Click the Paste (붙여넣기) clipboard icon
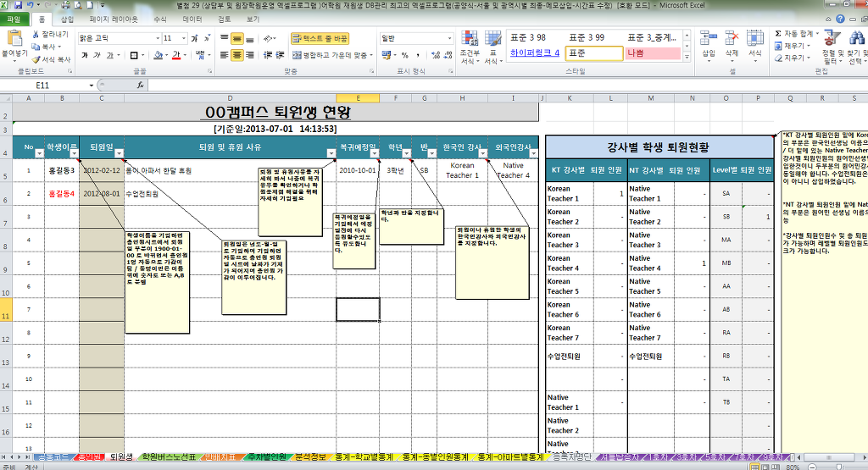The image size is (868, 470). point(15,39)
